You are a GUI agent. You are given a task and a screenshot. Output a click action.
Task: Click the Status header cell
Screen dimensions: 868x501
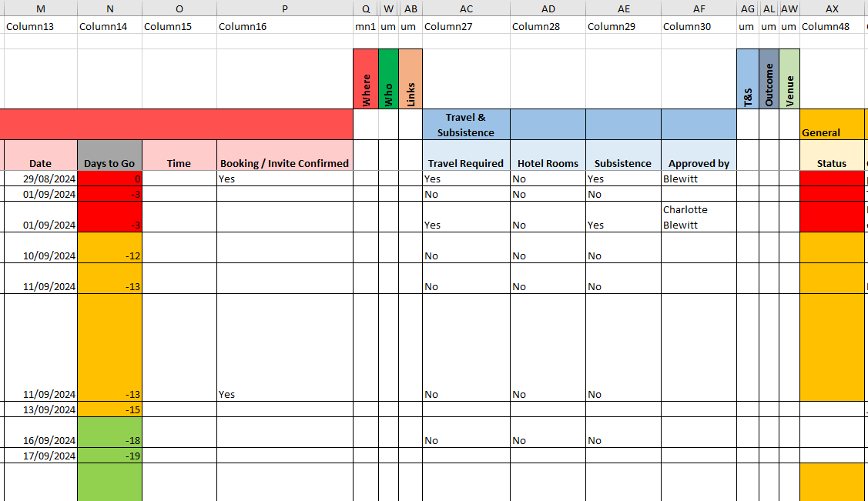click(x=832, y=155)
